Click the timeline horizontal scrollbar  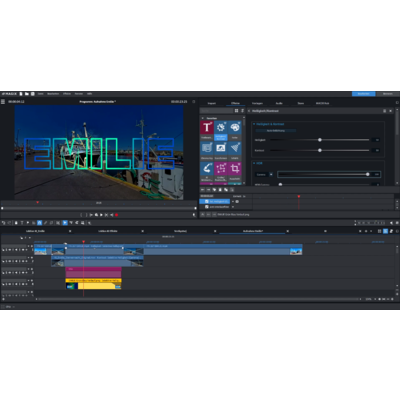click(198, 299)
